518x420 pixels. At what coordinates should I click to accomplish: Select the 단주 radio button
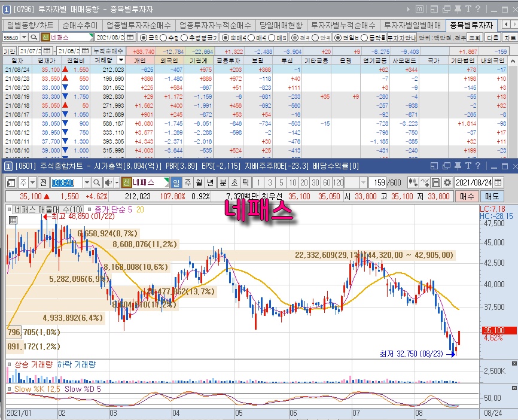coord(315,38)
